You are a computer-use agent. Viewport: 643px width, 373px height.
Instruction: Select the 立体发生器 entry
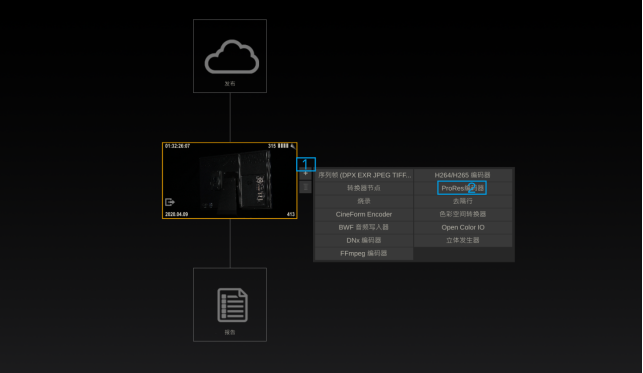(x=463, y=240)
